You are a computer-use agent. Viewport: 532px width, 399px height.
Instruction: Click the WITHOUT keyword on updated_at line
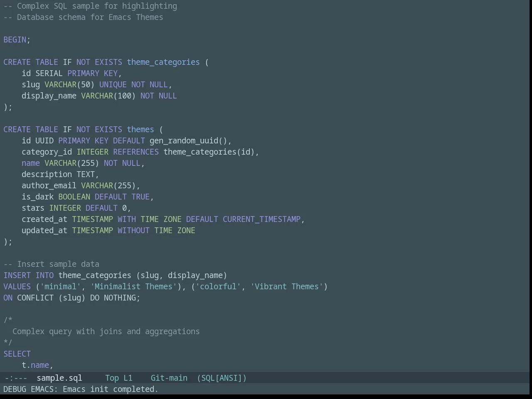tap(133, 230)
